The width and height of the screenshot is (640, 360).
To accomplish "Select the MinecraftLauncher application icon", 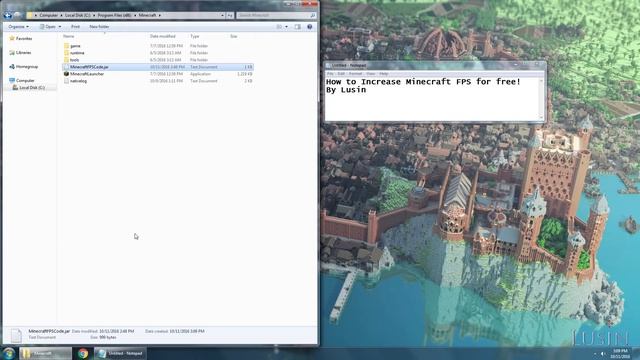I will pyautogui.click(x=67, y=74).
